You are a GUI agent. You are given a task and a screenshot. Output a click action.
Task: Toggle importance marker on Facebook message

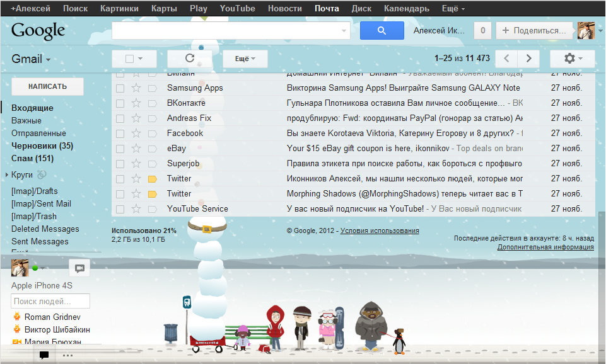point(153,134)
